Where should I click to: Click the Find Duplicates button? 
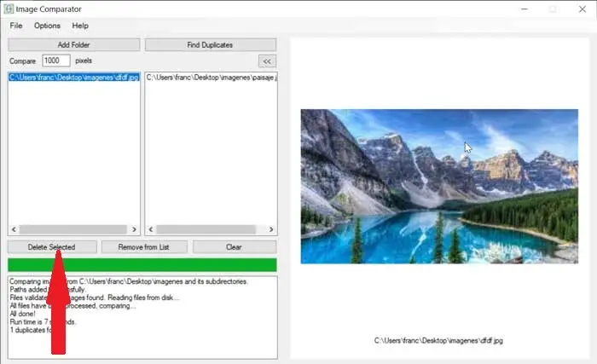[210, 45]
